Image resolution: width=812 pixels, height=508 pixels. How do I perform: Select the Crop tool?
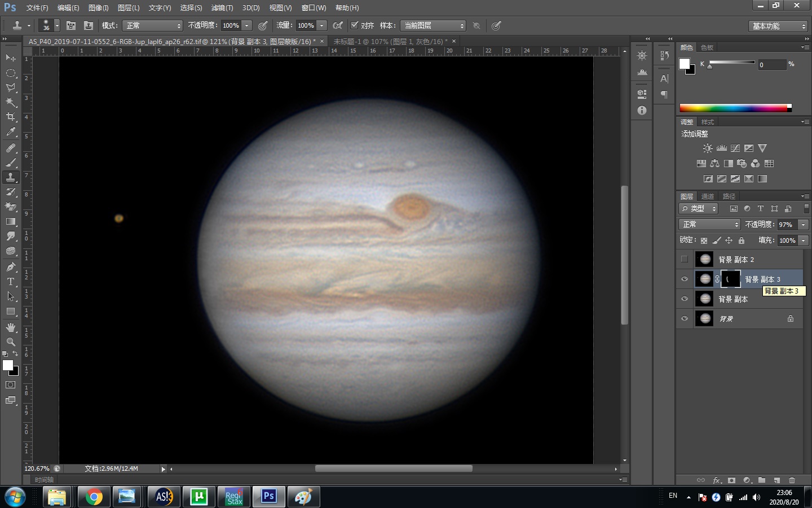pyautogui.click(x=10, y=117)
